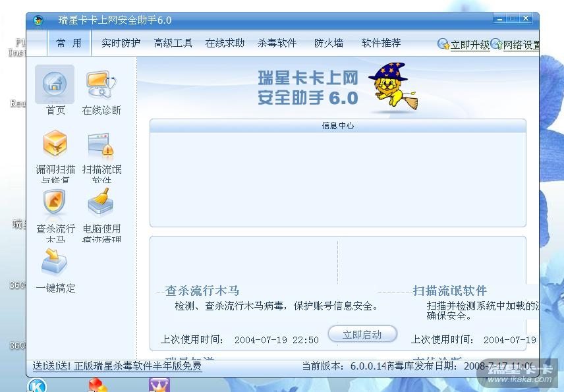
Task: Close the 瑞星卡卡 window
Action: click(526, 18)
